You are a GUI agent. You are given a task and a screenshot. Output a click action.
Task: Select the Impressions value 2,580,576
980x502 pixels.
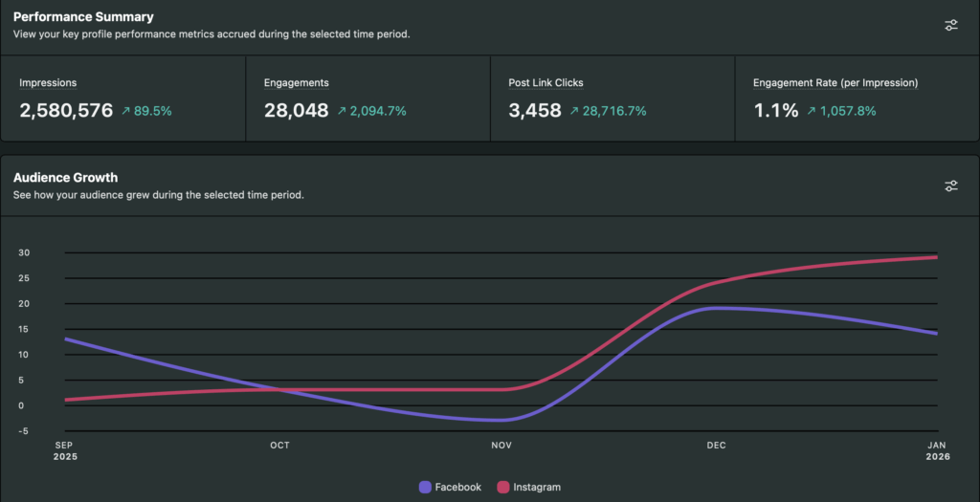(66, 110)
